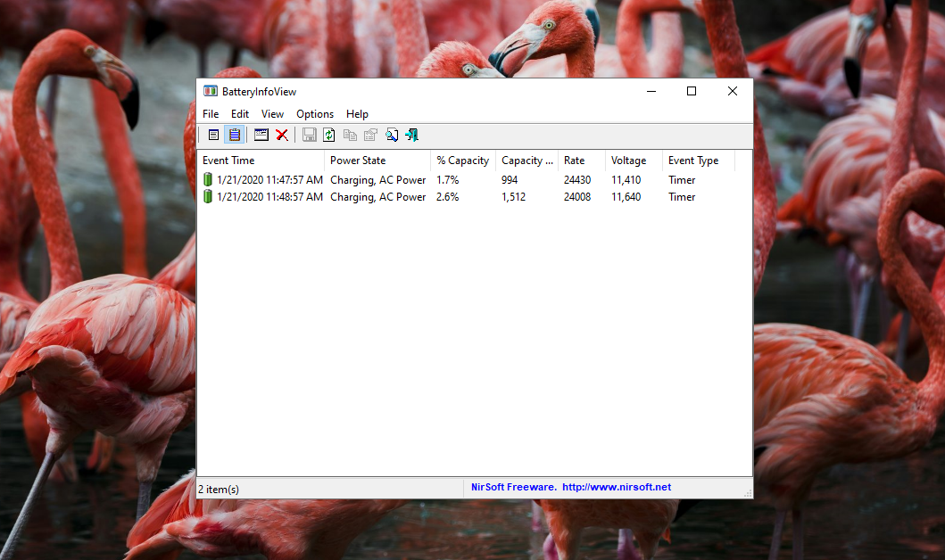Image resolution: width=945 pixels, height=560 pixels.
Task: Click the Copy Selected Items toolbar icon
Action: click(350, 135)
